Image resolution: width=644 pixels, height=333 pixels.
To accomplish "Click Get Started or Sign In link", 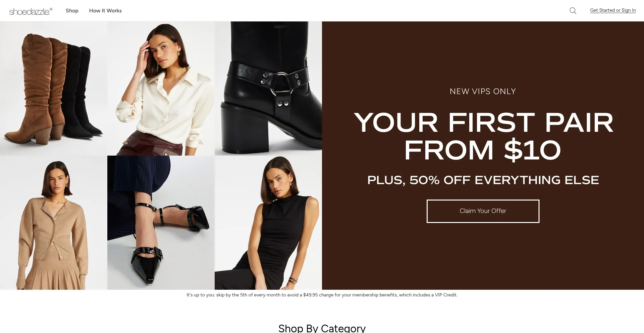I will [613, 10].
